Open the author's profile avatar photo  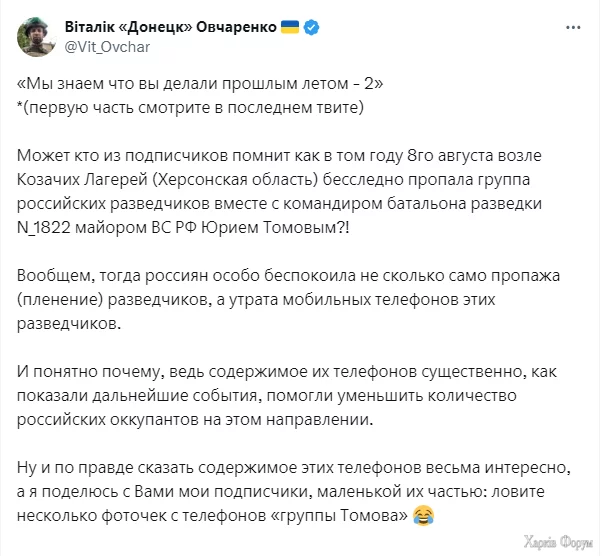[36, 36]
